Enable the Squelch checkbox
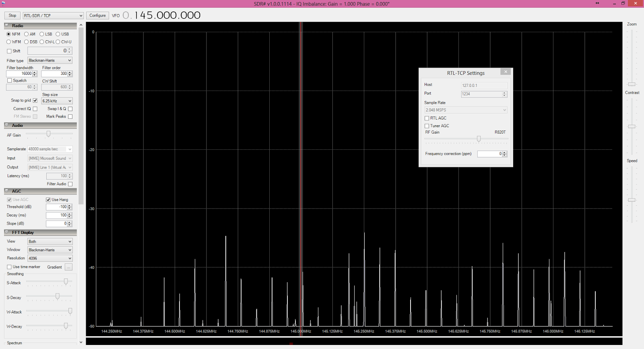 tap(9, 81)
